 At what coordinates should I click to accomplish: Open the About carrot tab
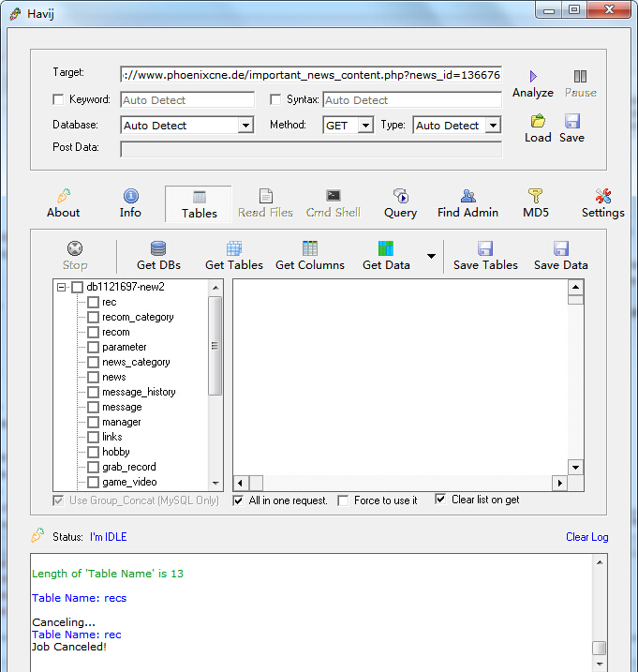click(64, 204)
